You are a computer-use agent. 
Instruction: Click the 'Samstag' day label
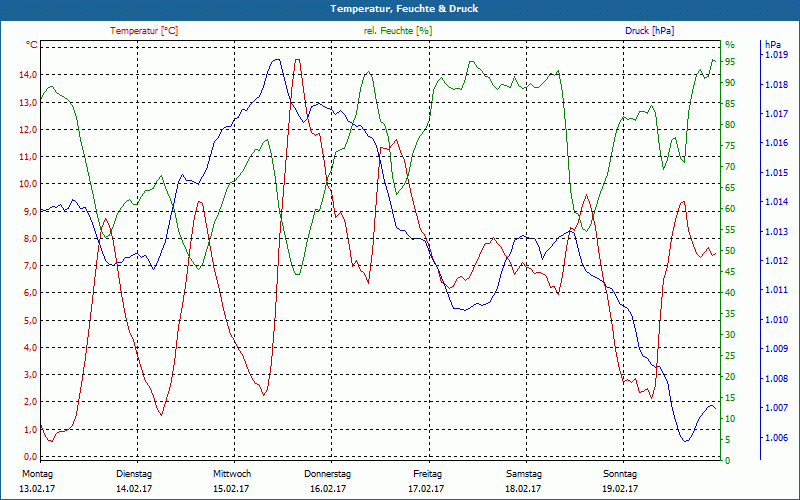pyautogui.click(x=523, y=473)
